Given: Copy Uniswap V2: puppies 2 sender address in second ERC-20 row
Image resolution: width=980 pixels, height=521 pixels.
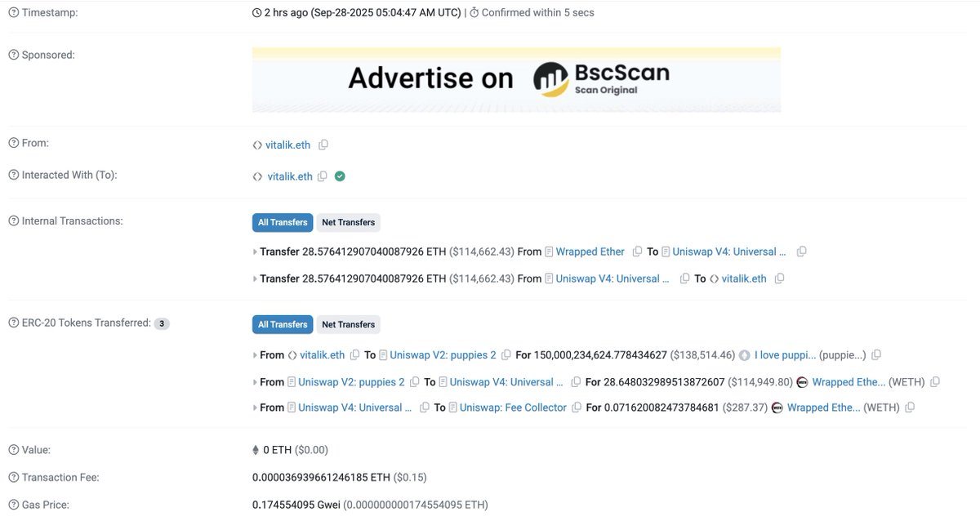Looking at the screenshot, I should [415, 382].
